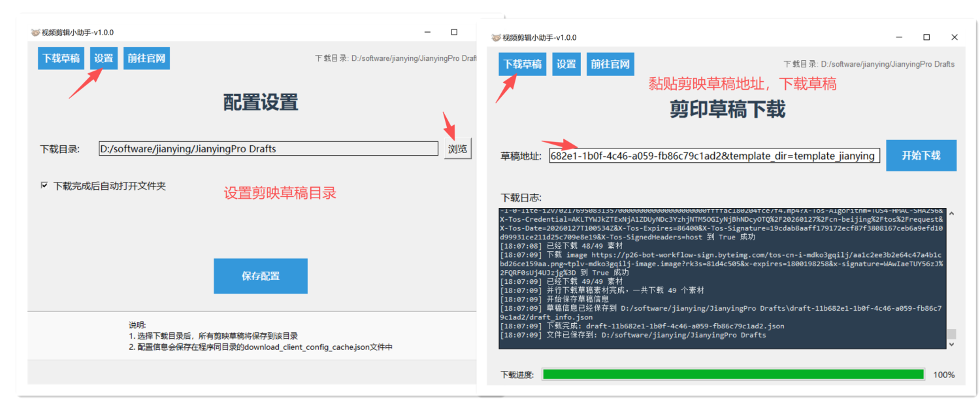Click log line 文件已保存到 Drafts

click(633, 335)
